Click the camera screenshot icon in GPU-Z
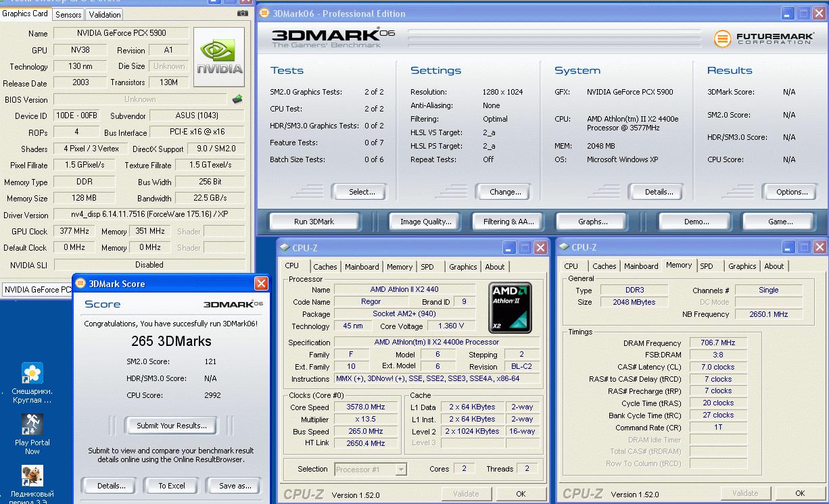The height and width of the screenshot is (504, 829). click(x=243, y=13)
